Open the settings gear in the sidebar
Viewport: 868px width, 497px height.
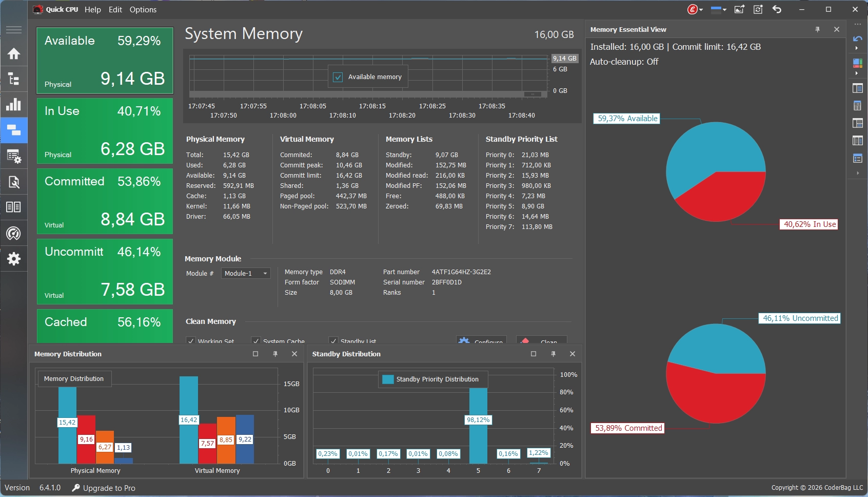tap(14, 259)
